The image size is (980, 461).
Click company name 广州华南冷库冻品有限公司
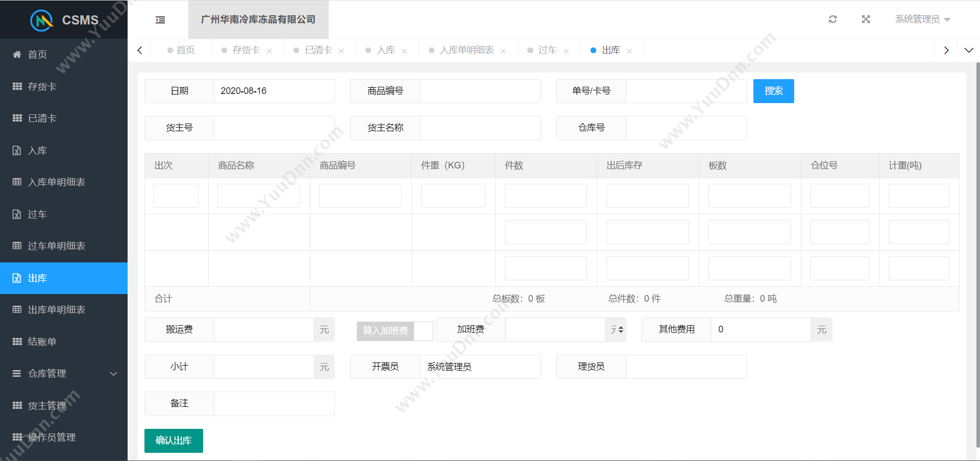click(x=258, y=19)
